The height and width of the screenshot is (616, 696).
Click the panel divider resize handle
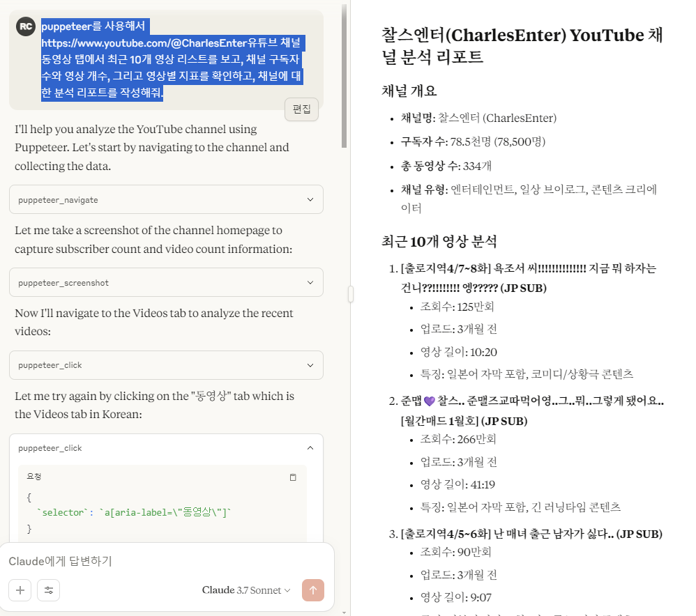351,294
